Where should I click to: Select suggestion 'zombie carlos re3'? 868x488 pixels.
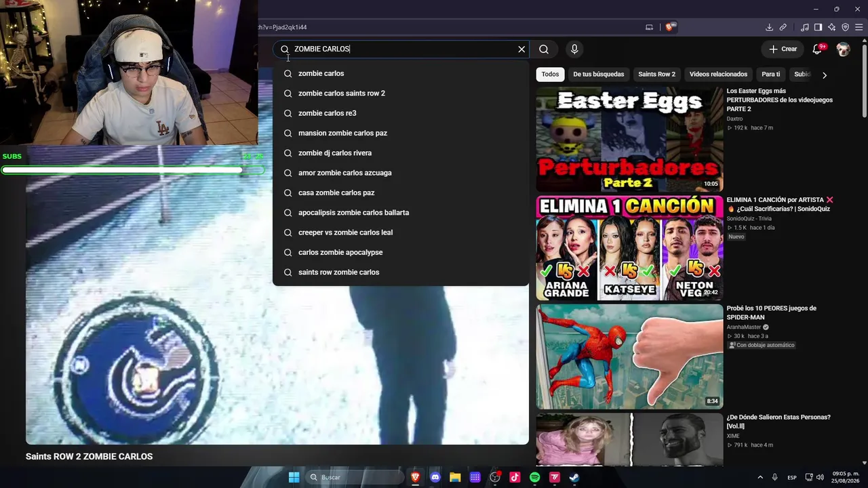[x=401, y=113]
